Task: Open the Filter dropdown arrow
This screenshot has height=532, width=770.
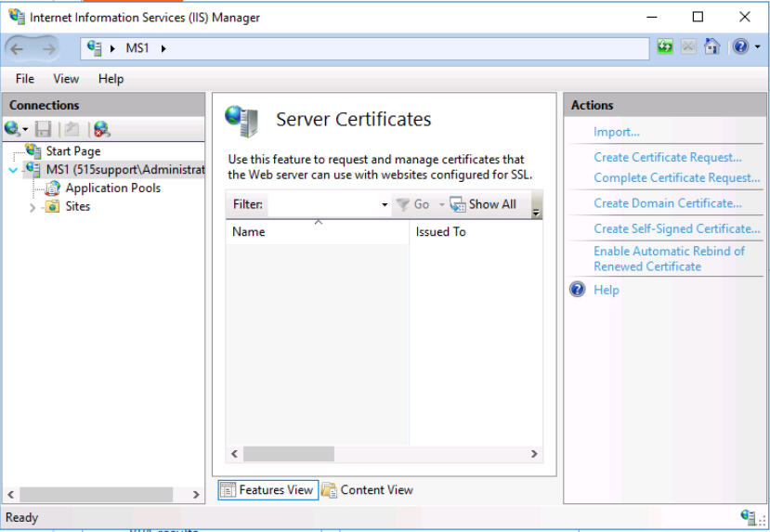Action: [385, 204]
